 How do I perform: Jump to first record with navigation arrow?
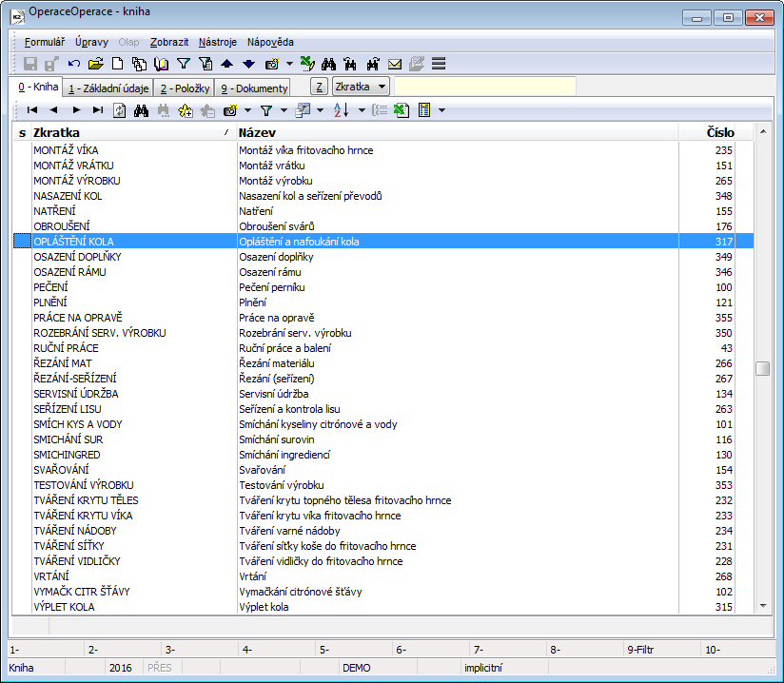coord(32,110)
